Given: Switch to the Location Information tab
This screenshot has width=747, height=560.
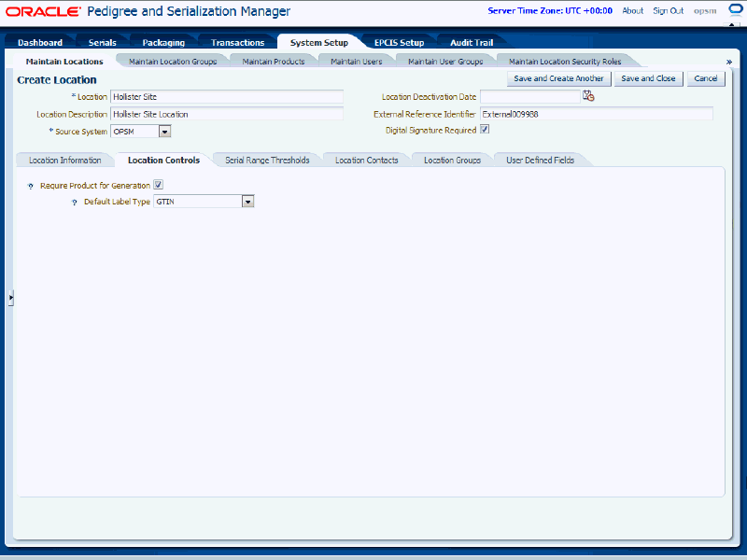Looking at the screenshot, I should pos(64,160).
